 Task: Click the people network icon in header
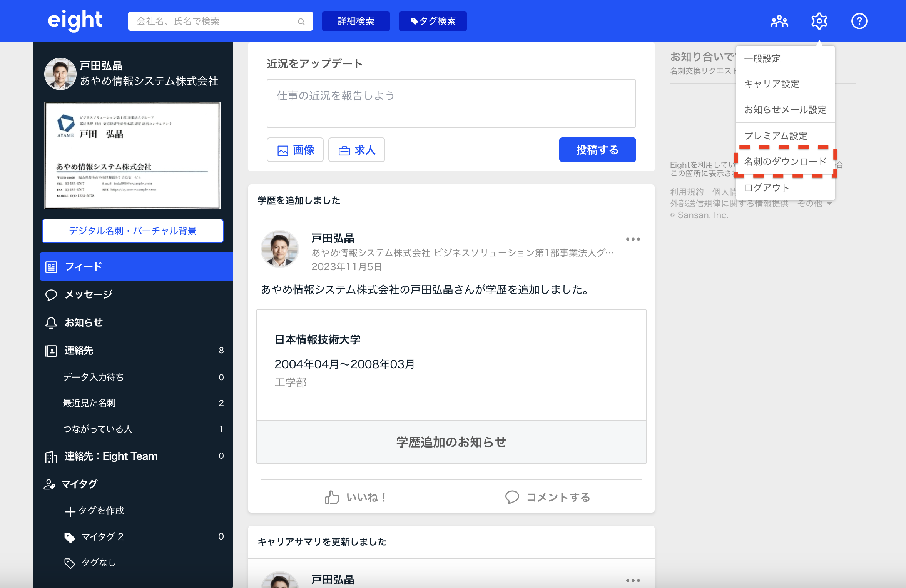pos(779,21)
